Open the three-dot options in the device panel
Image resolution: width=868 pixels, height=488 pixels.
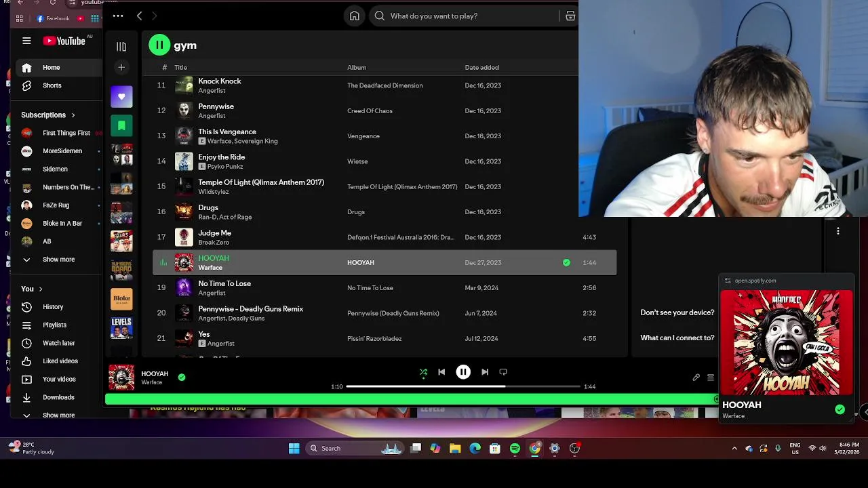pyautogui.click(x=838, y=231)
